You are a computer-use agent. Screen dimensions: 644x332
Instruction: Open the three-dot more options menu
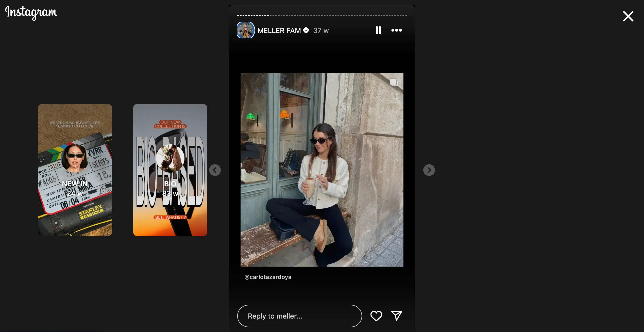[396, 30]
